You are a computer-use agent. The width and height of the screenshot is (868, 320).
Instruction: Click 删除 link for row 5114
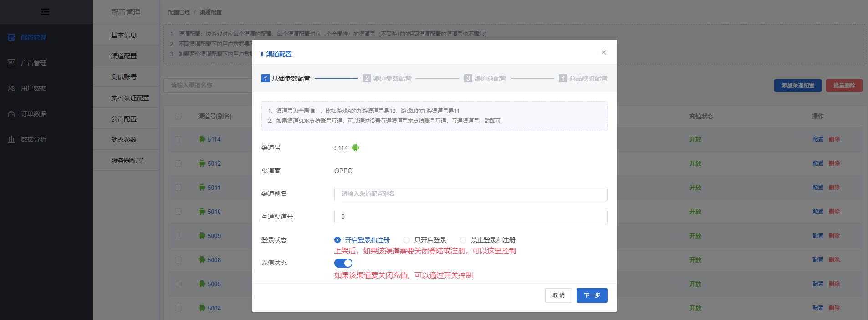click(834, 139)
